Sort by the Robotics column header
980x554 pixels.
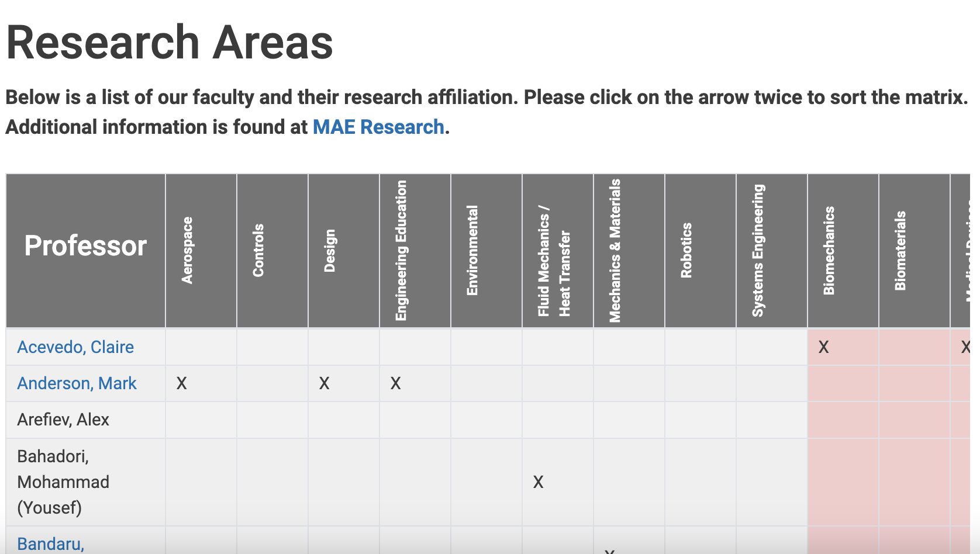tap(701, 251)
